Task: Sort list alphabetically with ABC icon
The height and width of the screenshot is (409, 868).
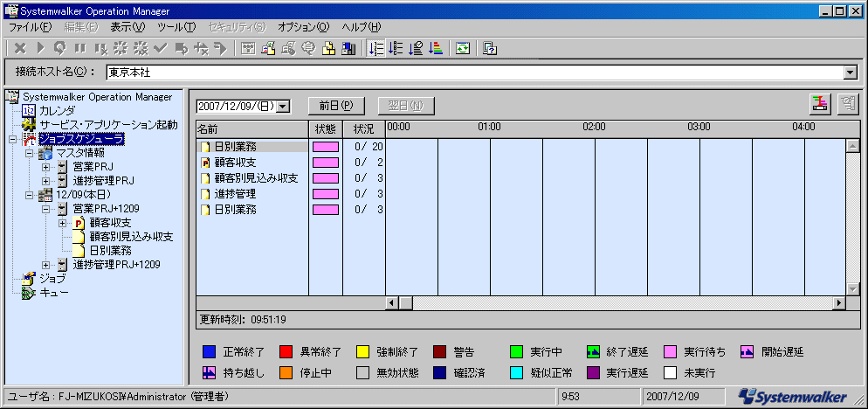Action: 396,49
